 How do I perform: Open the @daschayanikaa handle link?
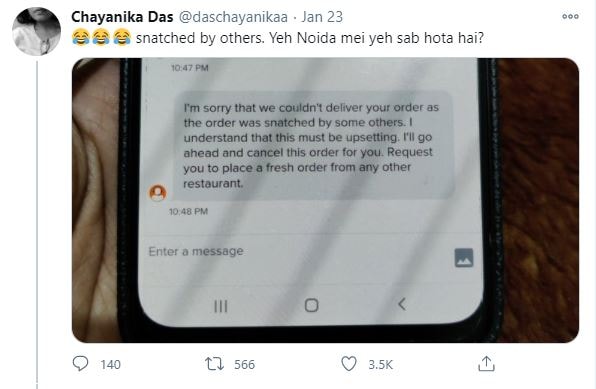click(x=233, y=17)
